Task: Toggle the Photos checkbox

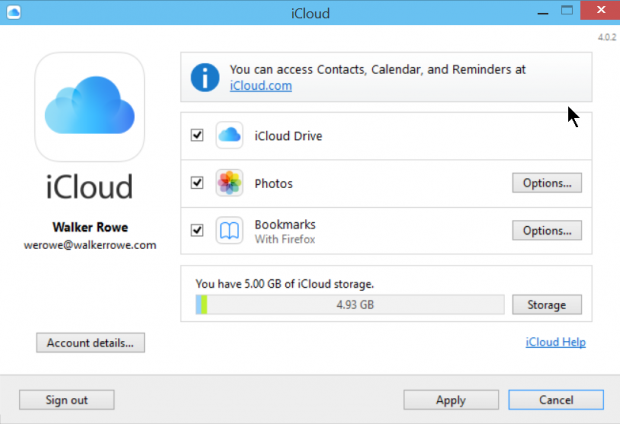Action: click(197, 183)
